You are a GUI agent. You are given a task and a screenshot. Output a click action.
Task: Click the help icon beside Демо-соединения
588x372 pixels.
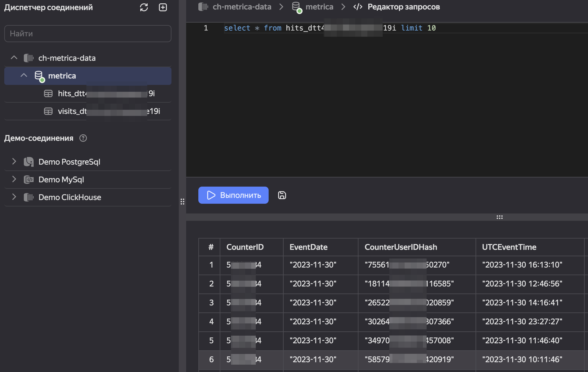[83, 138]
